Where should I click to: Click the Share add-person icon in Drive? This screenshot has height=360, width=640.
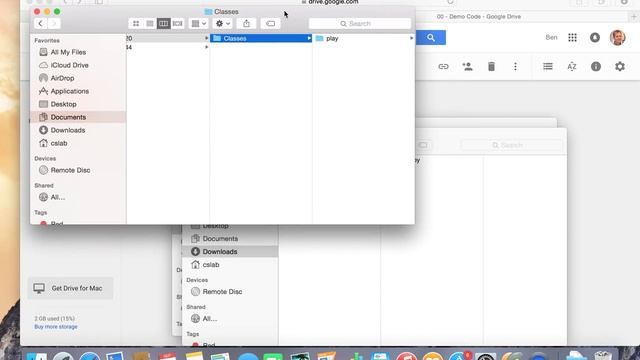click(x=467, y=67)
